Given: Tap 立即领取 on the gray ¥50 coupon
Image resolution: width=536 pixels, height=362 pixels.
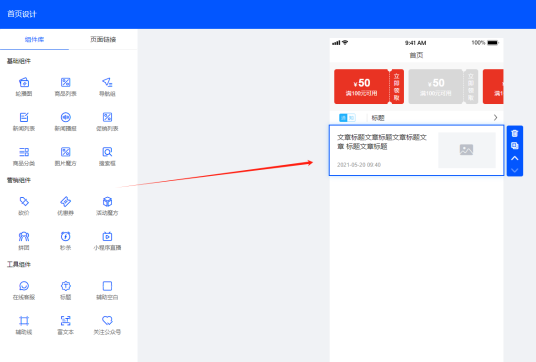Looking at the screenshot, I should click(x=471, y=86).
